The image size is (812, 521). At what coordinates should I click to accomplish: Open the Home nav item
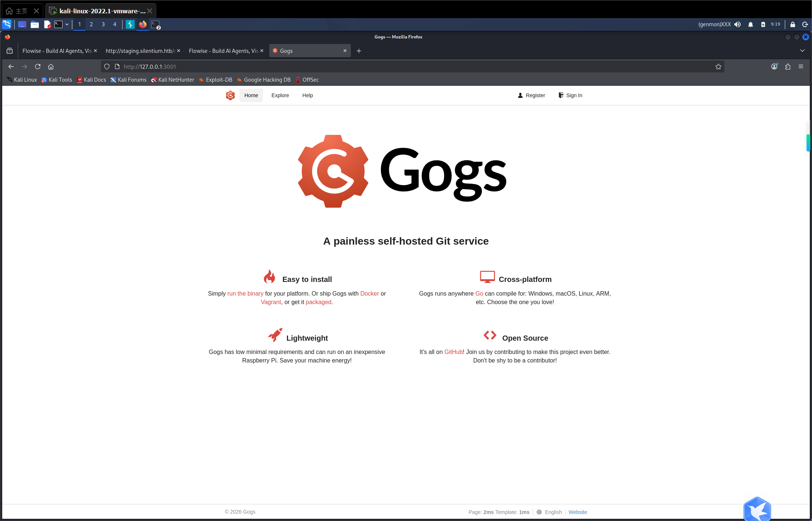(x=251, y=95)
